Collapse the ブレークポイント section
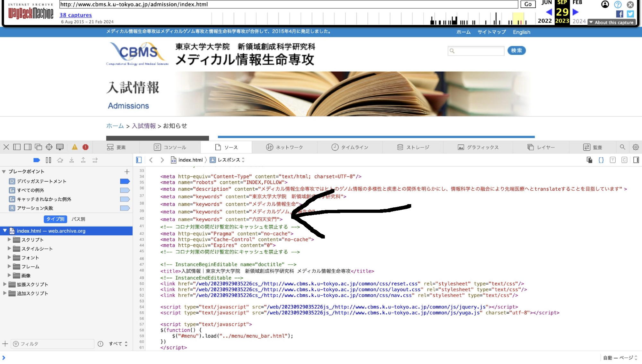 4,172
